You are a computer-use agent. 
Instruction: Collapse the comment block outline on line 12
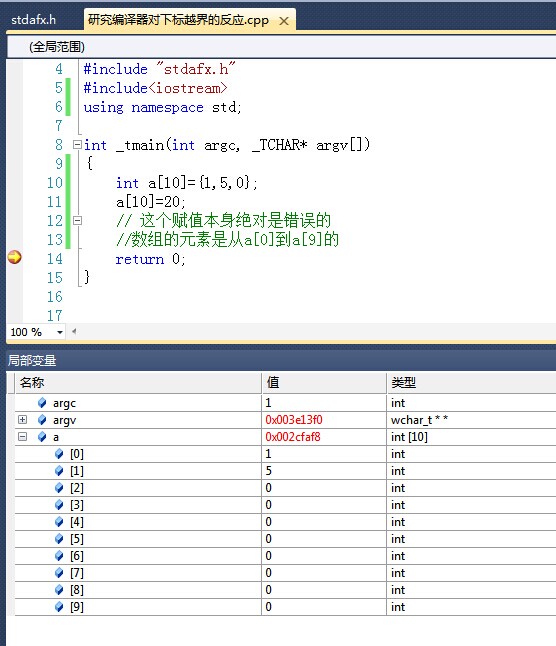point(77,220)
